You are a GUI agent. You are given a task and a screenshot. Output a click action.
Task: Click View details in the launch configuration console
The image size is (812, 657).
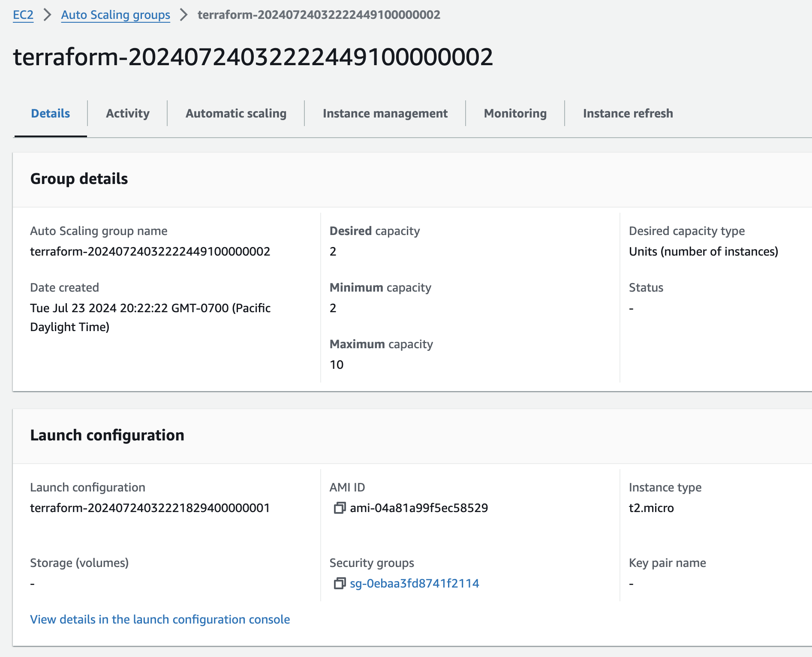[x=160, y=620]
